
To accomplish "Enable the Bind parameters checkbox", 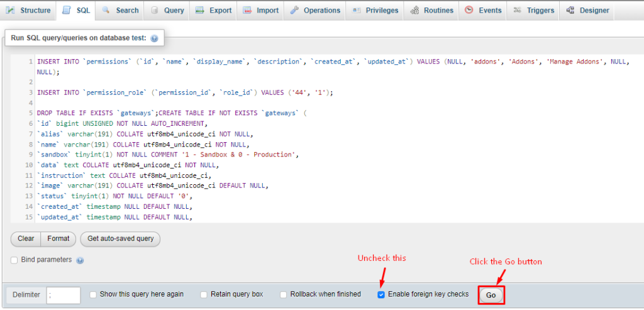I will click(x=14, y=260).
